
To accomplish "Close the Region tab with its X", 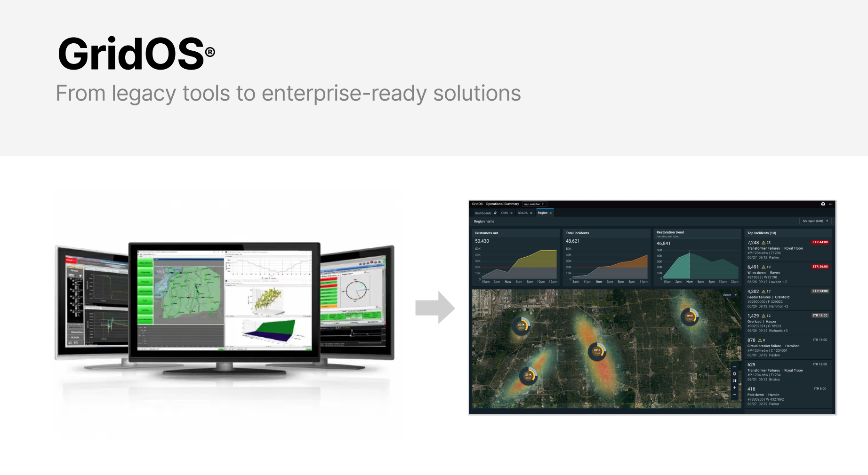I will (550, 213).
